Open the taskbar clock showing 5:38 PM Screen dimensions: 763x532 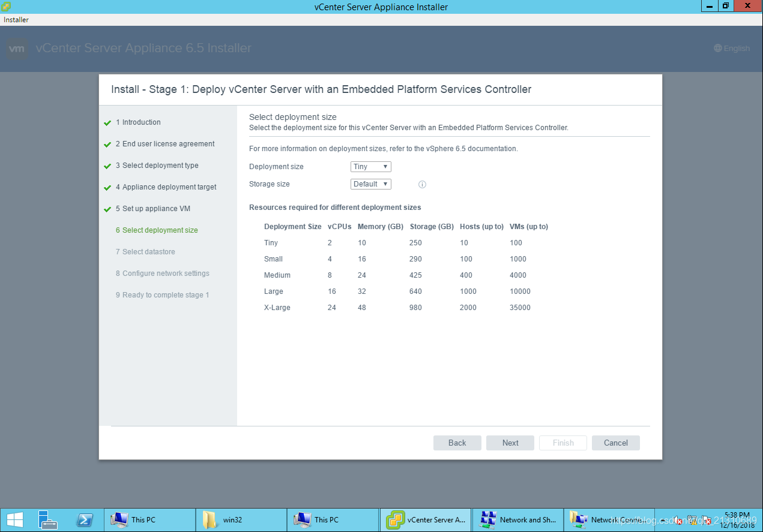pos(737,520)
